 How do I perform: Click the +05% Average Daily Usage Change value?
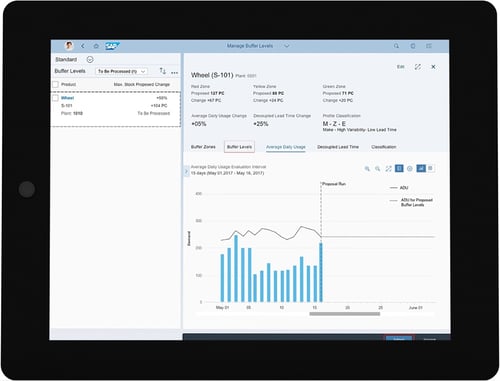point(199,124)
